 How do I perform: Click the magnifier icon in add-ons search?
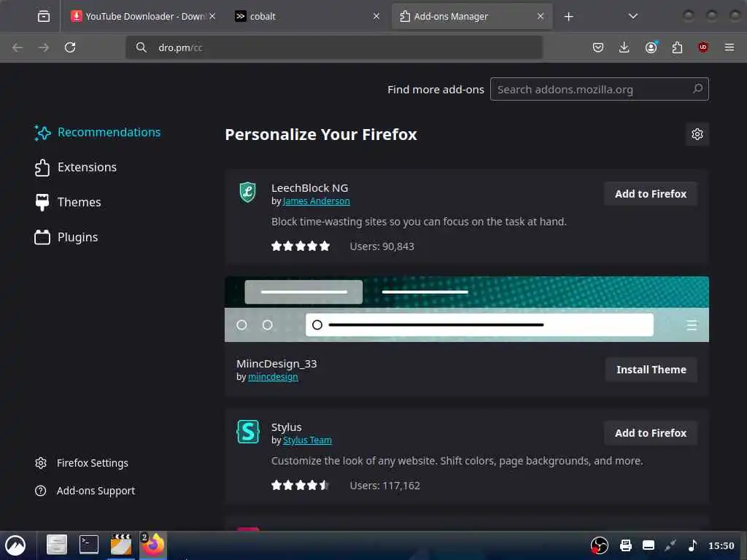(x=697, y=89)
